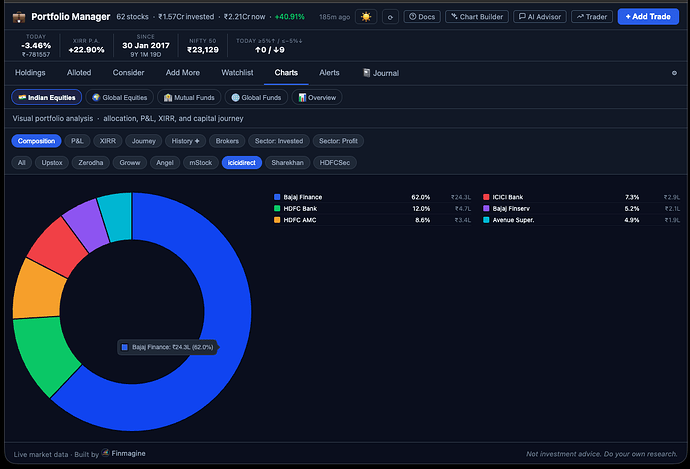Switch to the Alloted tab
Screen dimensions: 690x469
pyautogui.click(x=79, y=73)
